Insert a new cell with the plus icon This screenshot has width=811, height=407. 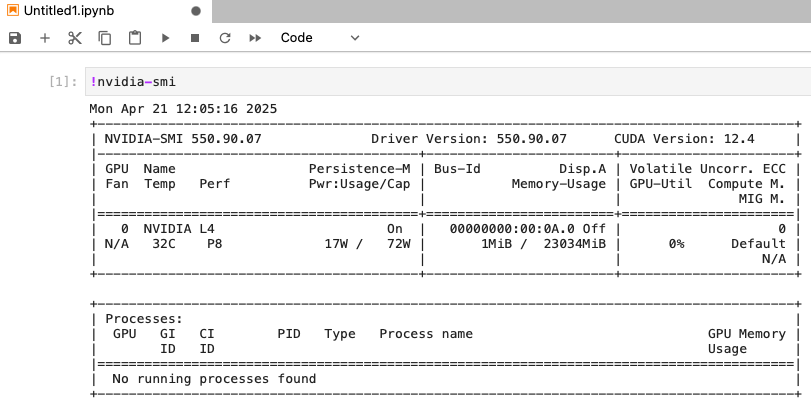coord(45,38)
